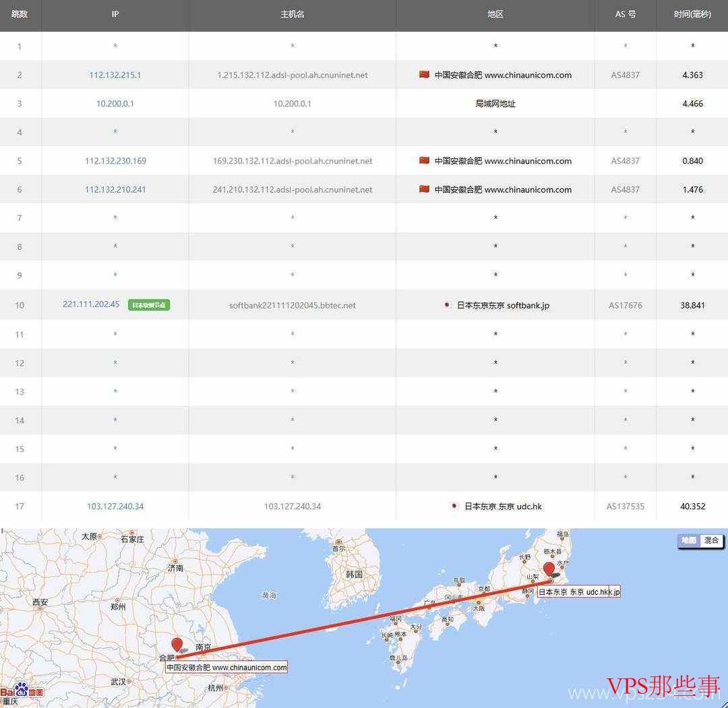This screenshot has height=708, width=728.
Task: Open IP link 112.132.230.169
Action: pos(115,161)
